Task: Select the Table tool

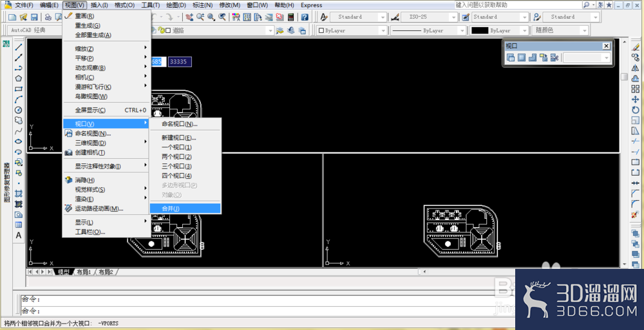Action: click(19, 225)
